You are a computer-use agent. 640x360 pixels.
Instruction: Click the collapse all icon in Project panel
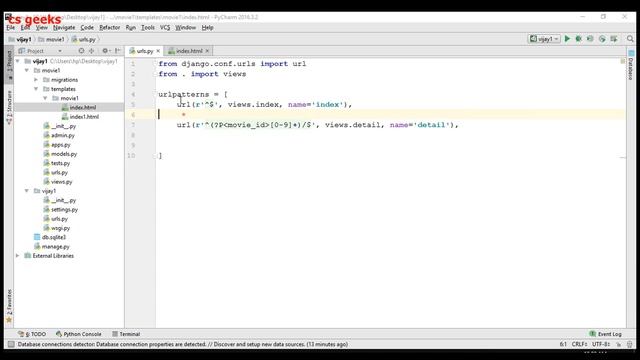click(91, 51)
